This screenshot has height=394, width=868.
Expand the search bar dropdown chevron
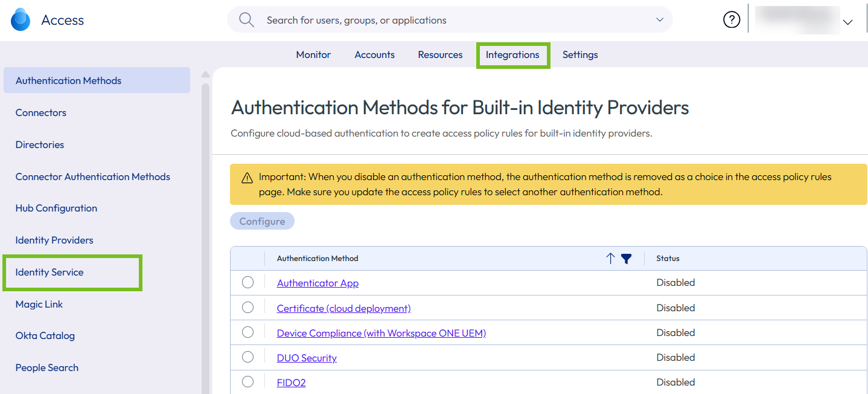[659, 20]
